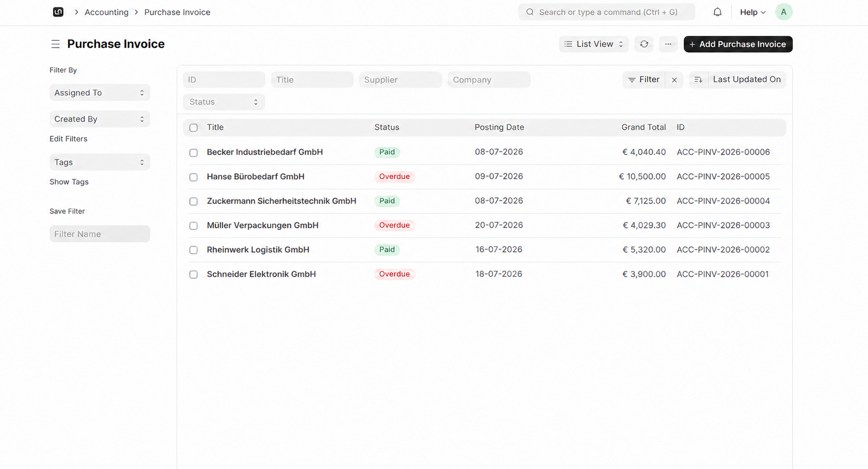Tick the Zuckermann Sicherheitstechnik GmbH checkbox

coord(193,201)
